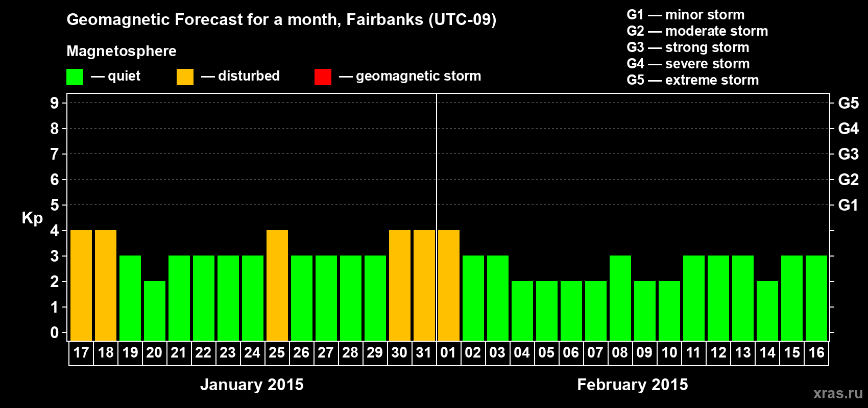Click the orange bar for January 25
This screenshot has width=868, height=408.
(277, 286)
